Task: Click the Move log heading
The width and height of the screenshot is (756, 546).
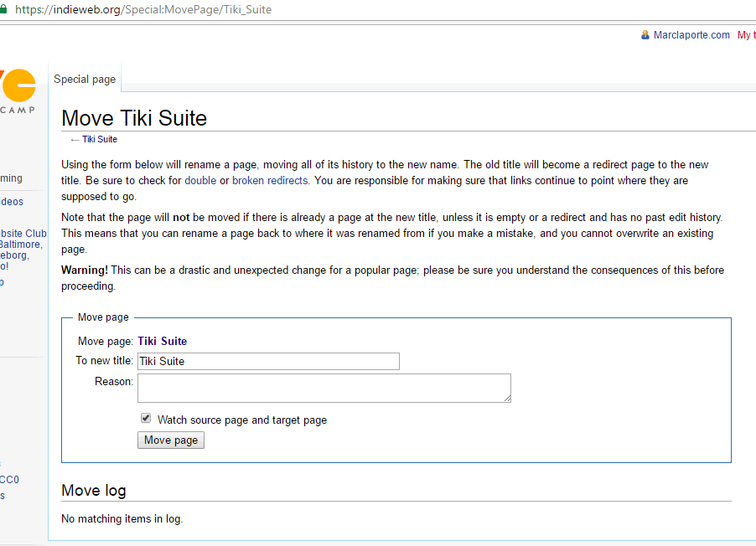Action: pos(94,490)
